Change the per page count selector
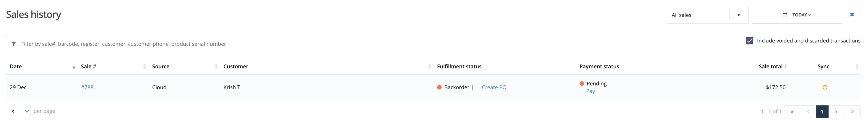The height and width of the screenshot is (125, 868). click(18, 112)
